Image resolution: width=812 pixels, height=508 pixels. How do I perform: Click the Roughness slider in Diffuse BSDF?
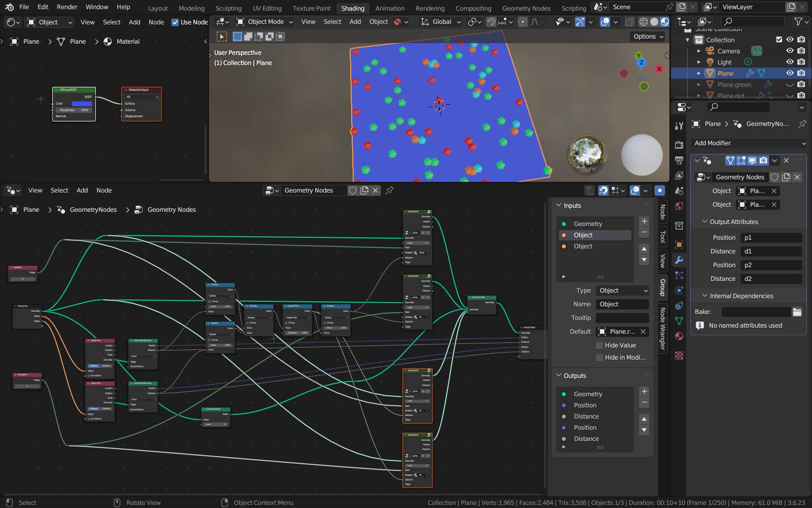point(74,110)
